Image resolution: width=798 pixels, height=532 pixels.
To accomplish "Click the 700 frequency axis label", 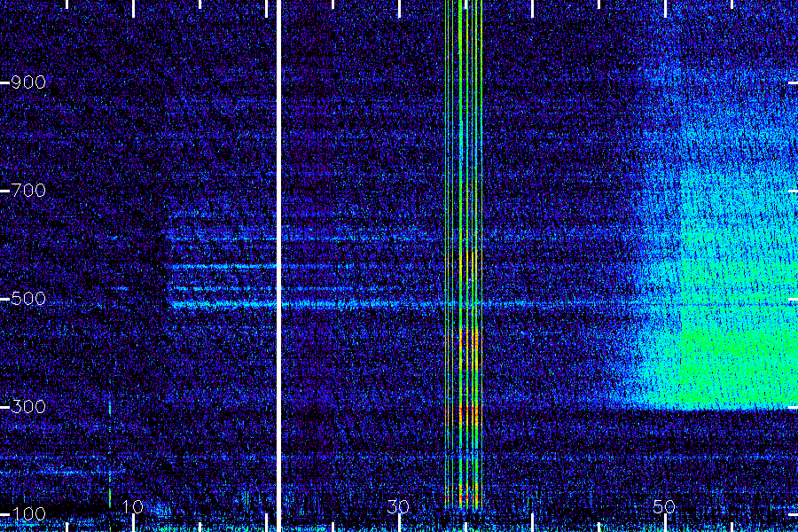I will (28, 191).
